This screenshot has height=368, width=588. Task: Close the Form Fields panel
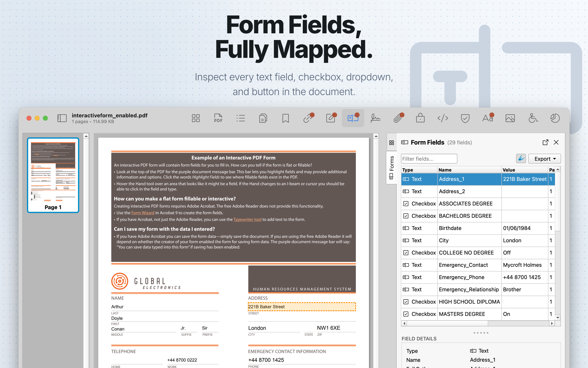point(556,142)
